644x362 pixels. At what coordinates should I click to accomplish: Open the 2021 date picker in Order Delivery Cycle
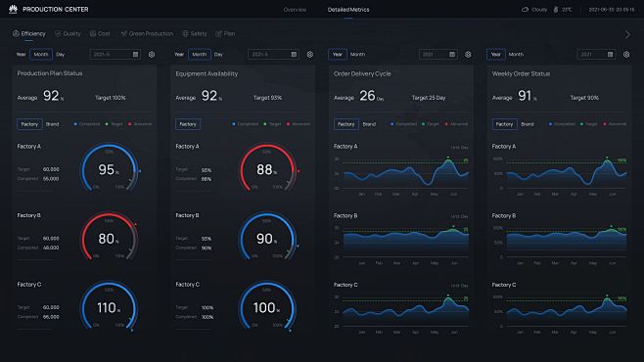coord(437,54)
